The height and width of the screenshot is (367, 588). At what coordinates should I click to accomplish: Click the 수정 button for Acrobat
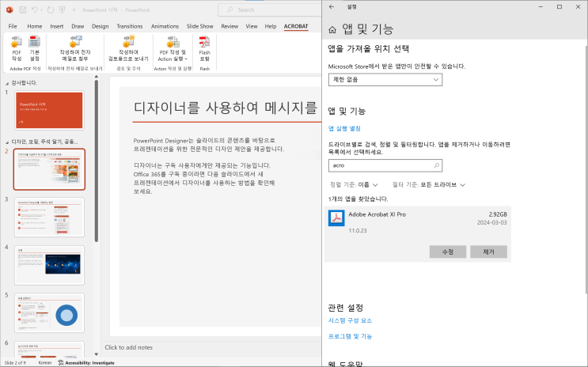(448, 252)
